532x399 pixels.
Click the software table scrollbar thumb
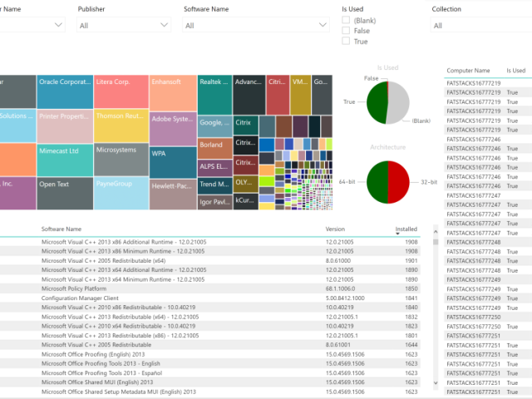[x=436, y=242]
